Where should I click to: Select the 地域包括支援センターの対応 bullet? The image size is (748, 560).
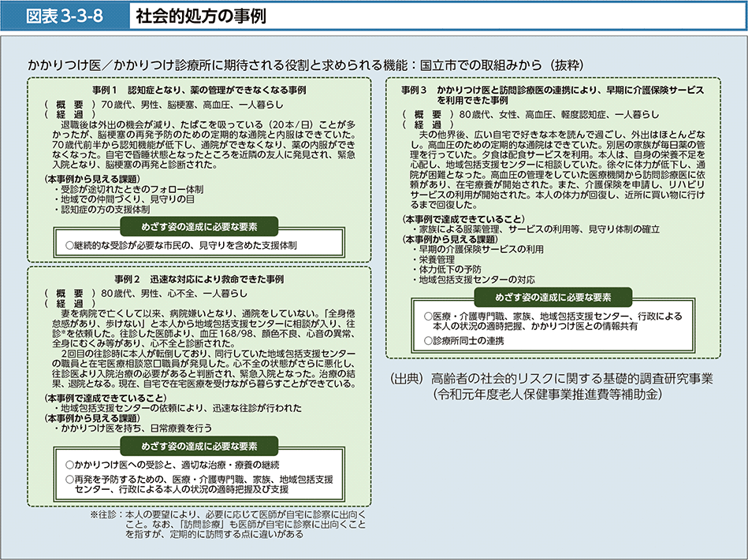point(477,280)
